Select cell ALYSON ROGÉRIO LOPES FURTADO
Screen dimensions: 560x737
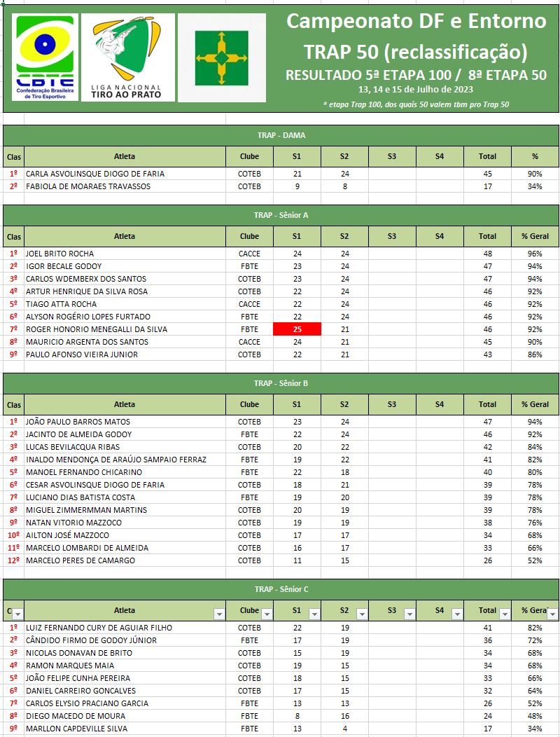(x=125, y=317)
